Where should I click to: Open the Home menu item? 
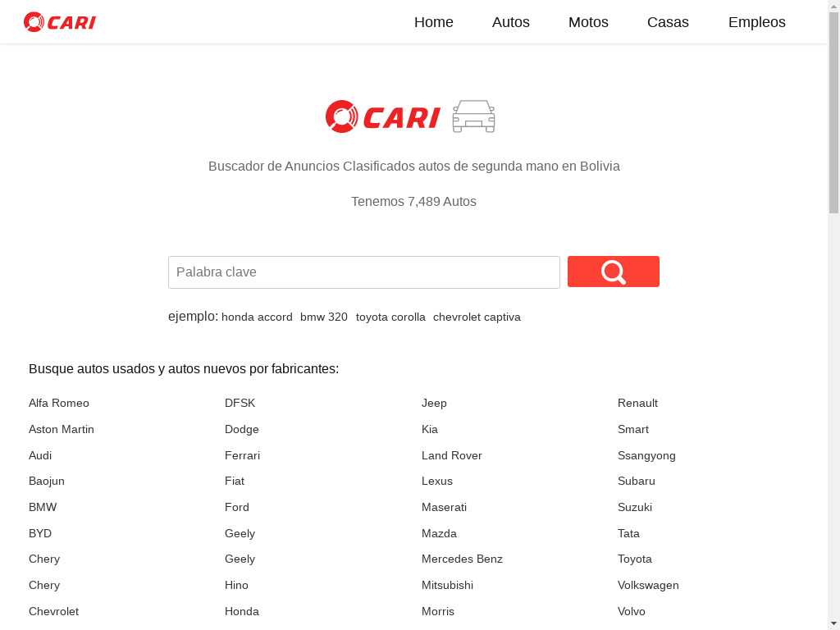pyautogui.click(x=433, y=22)
